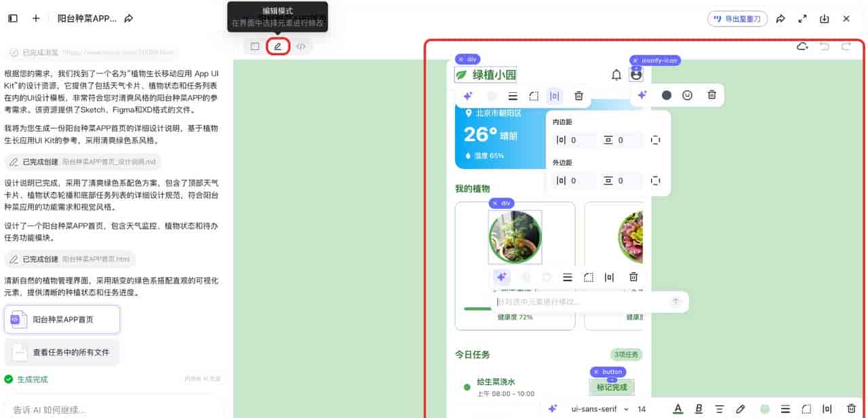Download the generated page
Screen dimensions: 868x418
pos(825,19)
